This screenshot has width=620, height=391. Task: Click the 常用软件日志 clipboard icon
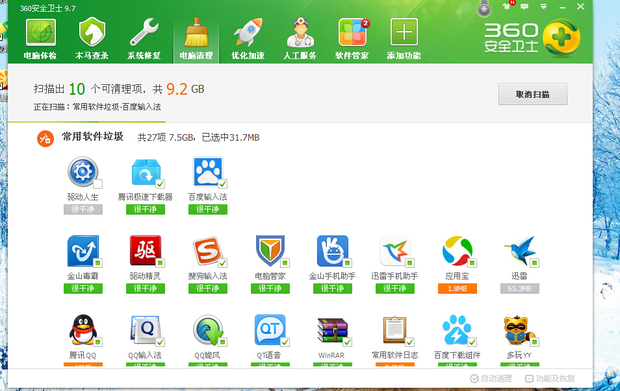click(395, 330)
